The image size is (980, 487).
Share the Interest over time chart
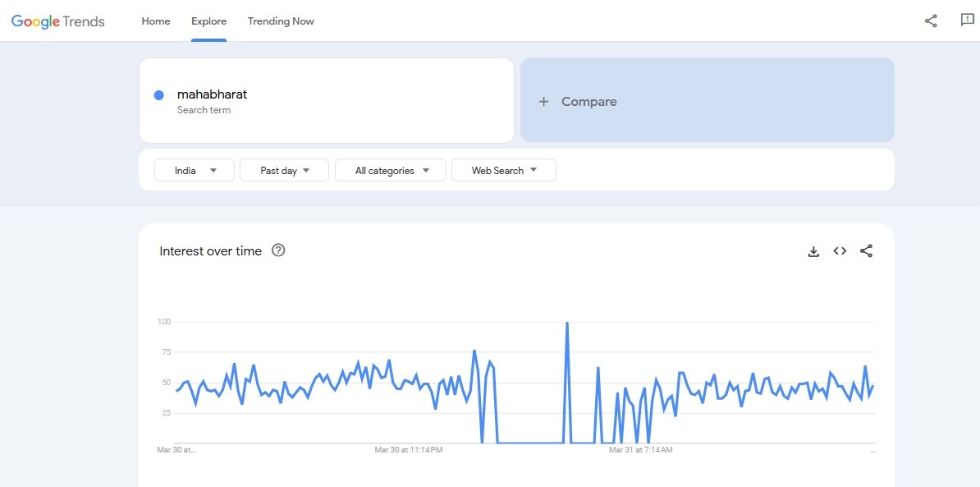(866, 251)
